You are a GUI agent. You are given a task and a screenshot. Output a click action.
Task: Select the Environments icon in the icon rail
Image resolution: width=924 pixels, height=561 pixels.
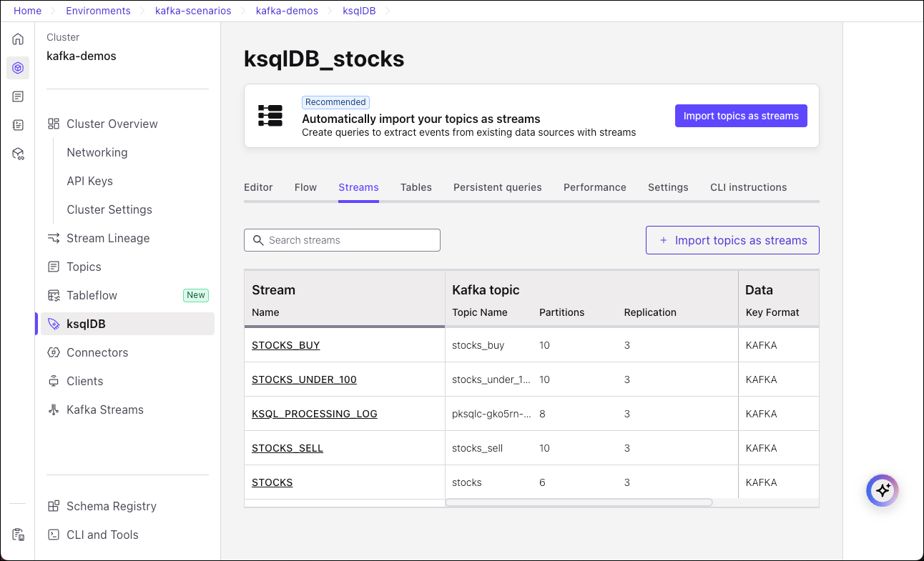coord(18,68)
